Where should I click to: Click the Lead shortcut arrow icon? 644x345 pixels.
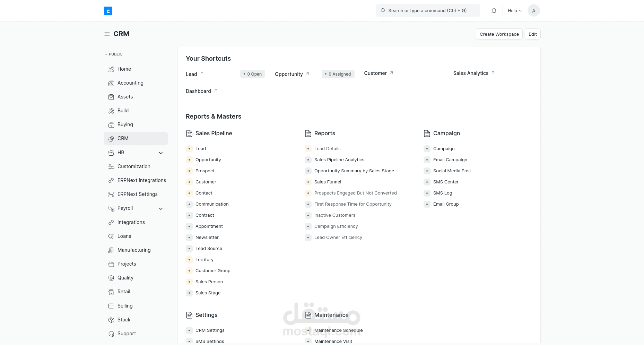pos(202,74)
